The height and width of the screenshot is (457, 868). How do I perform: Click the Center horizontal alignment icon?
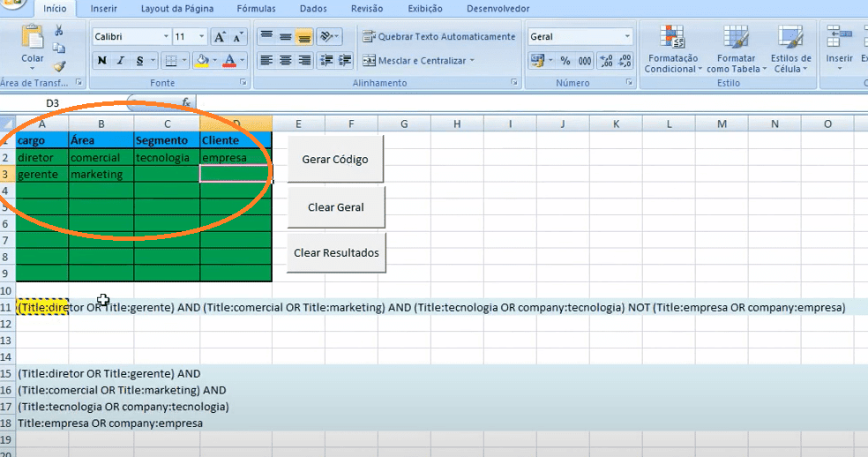pos(285,61)
